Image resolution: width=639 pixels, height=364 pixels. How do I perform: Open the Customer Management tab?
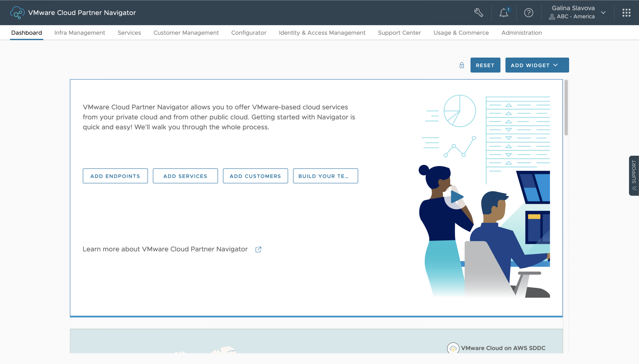coord(186,33)
